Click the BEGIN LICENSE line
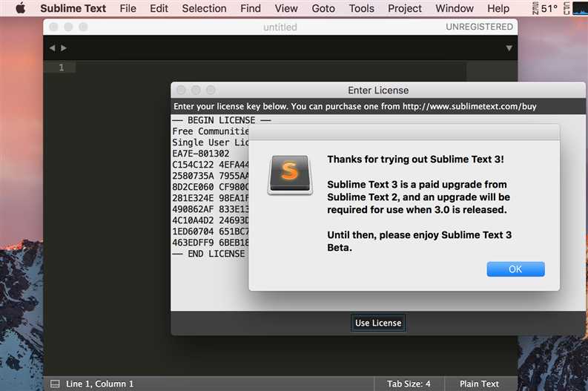 tap(222, 120)
